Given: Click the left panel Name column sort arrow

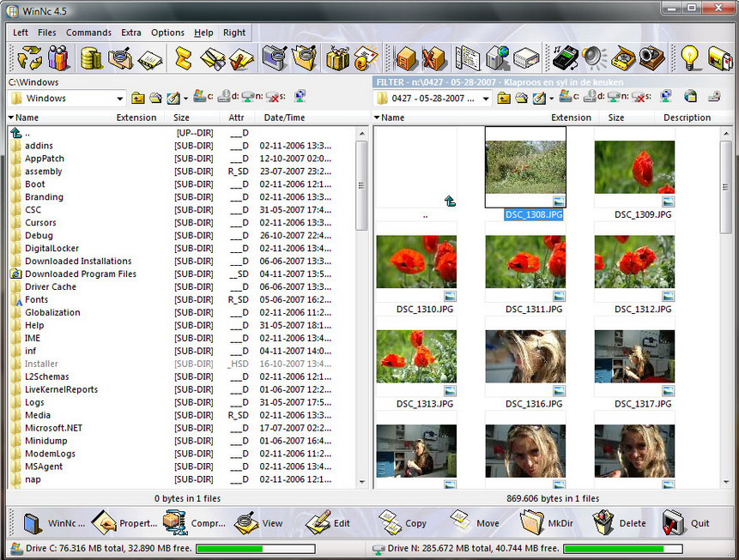Looking at the screenshot, I should tap(11, 117).
